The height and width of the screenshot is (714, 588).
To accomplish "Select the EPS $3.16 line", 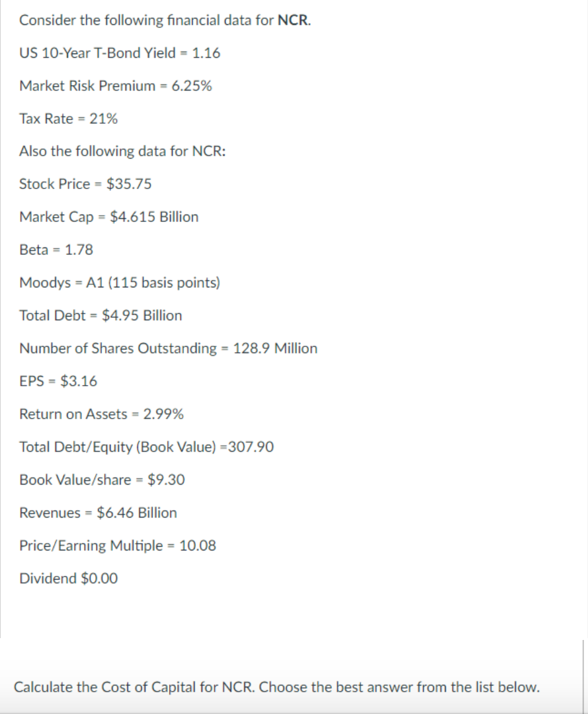I will pyautogui.click(x=58, y=381).
